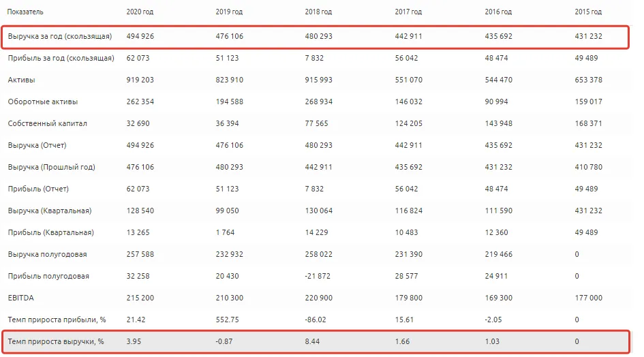Image resolution: width=644 pixels, height=357 pixels.
Task: Click the EBITDA row label
Action: click(x=20, y=298)
